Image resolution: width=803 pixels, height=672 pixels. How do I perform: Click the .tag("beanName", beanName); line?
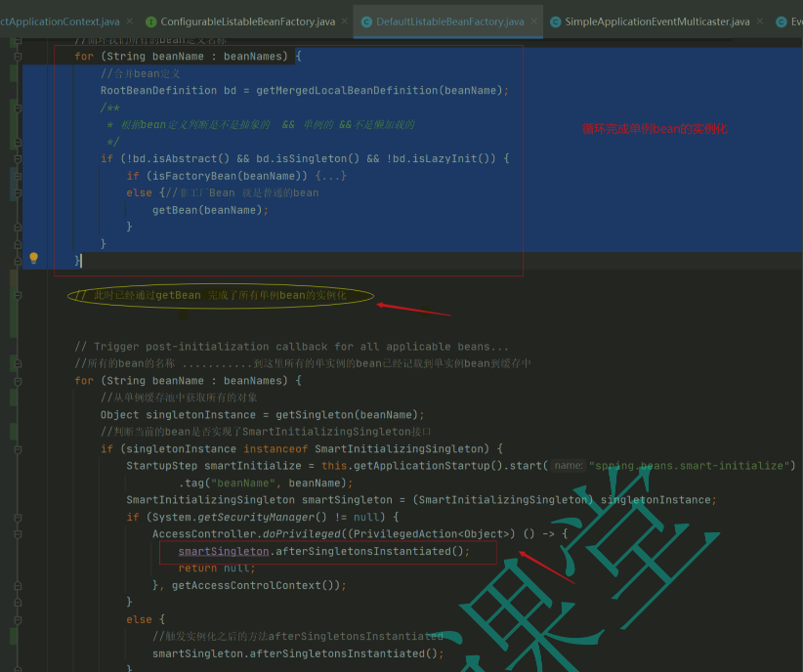266,483
